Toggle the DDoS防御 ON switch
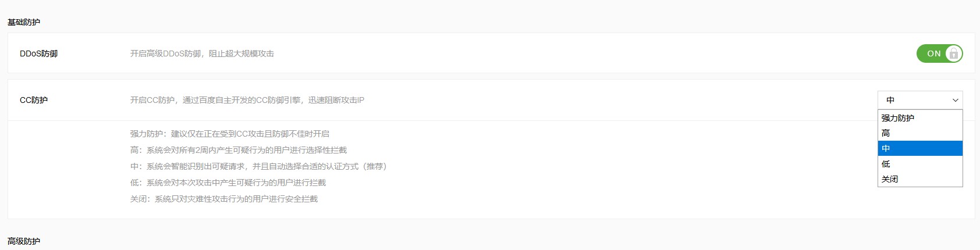 tap(939, 53)
